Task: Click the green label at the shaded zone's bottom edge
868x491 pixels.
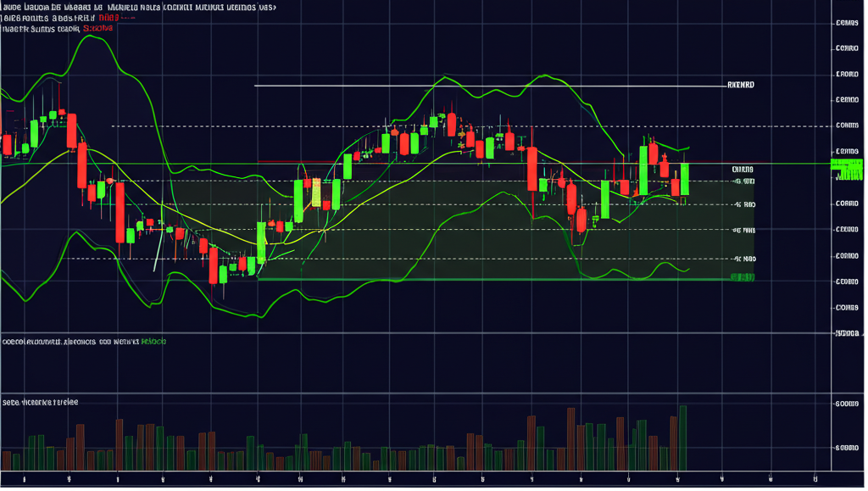Action: [x=743, y=276]
